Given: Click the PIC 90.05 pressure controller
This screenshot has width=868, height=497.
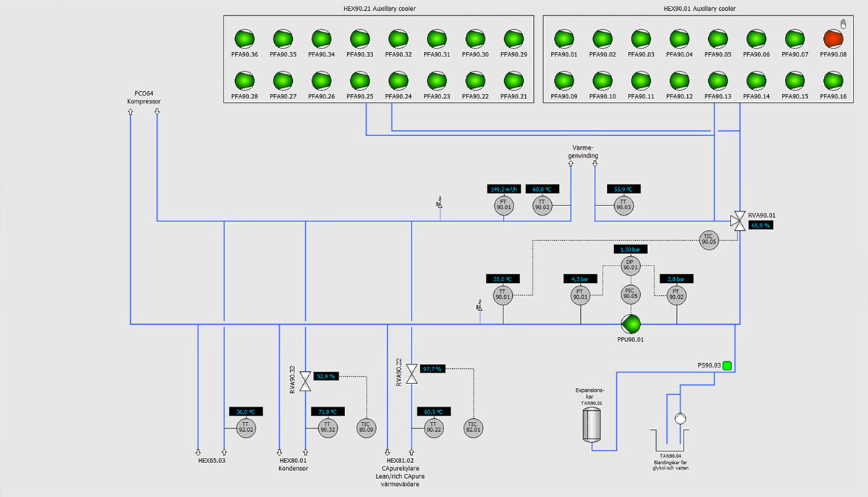Looking at the screenshot, I should click(629, 293).
